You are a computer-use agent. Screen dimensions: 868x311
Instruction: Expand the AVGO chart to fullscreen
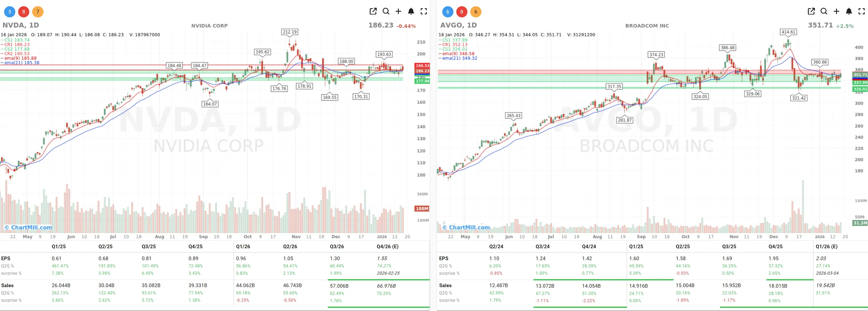point(861,11)
